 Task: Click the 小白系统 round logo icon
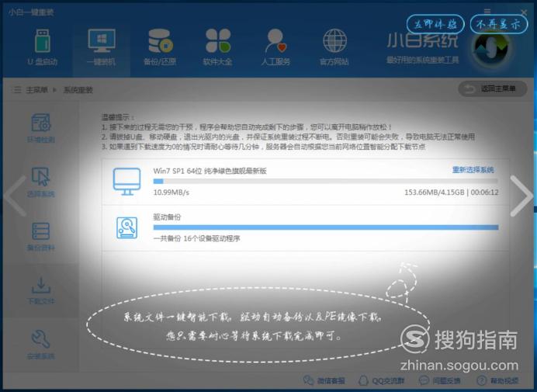[490, 48]
